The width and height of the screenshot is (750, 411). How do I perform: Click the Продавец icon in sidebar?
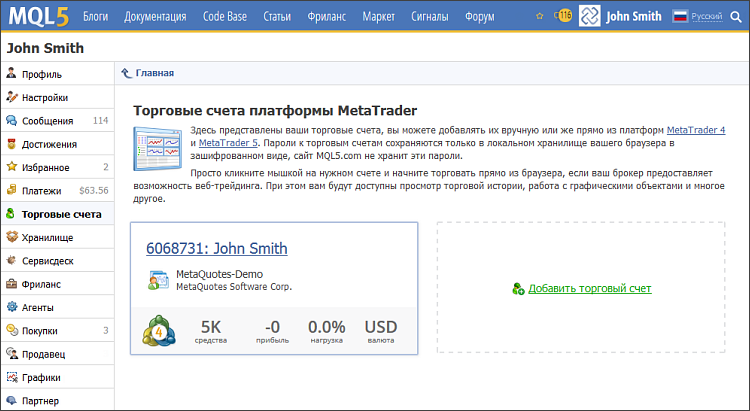(x=11, y=354)
